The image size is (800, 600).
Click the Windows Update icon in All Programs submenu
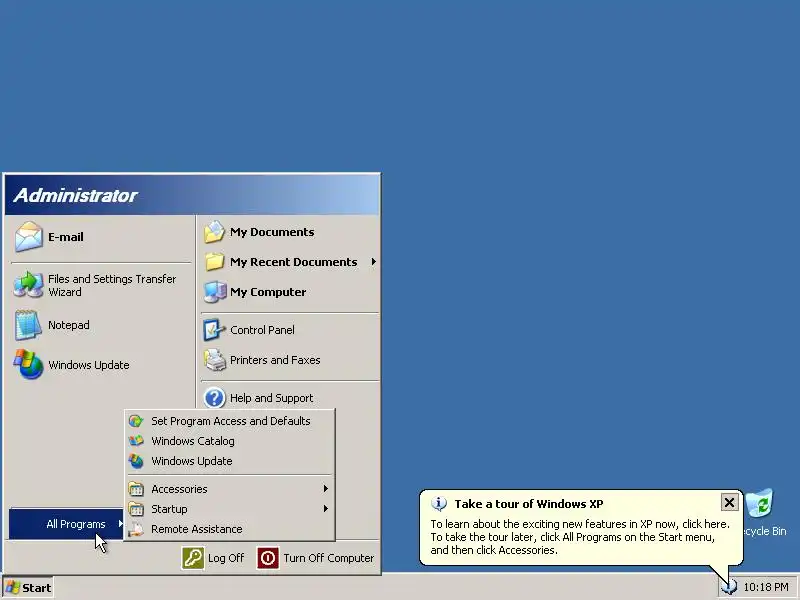coord(136,461)
